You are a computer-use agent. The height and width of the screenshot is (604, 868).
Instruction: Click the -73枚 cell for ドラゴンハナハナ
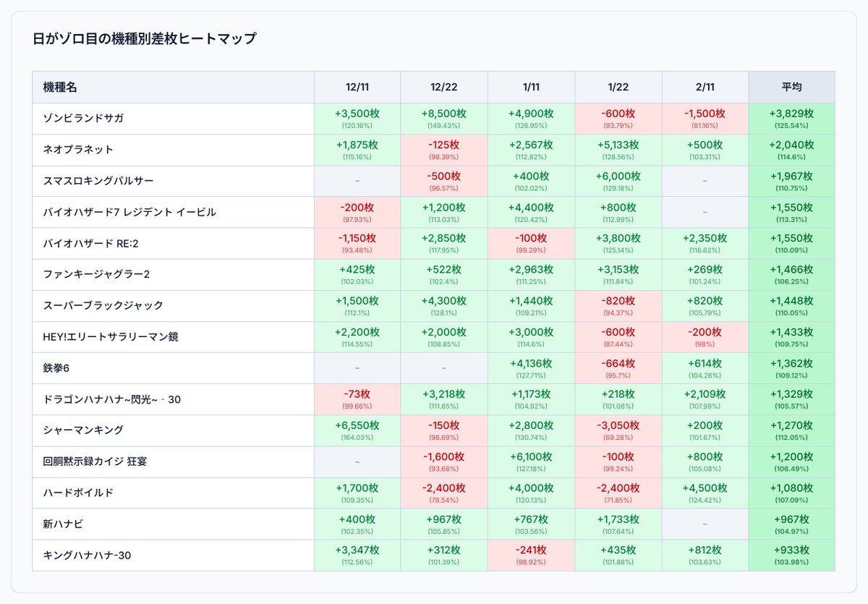(x=357, y=399)
